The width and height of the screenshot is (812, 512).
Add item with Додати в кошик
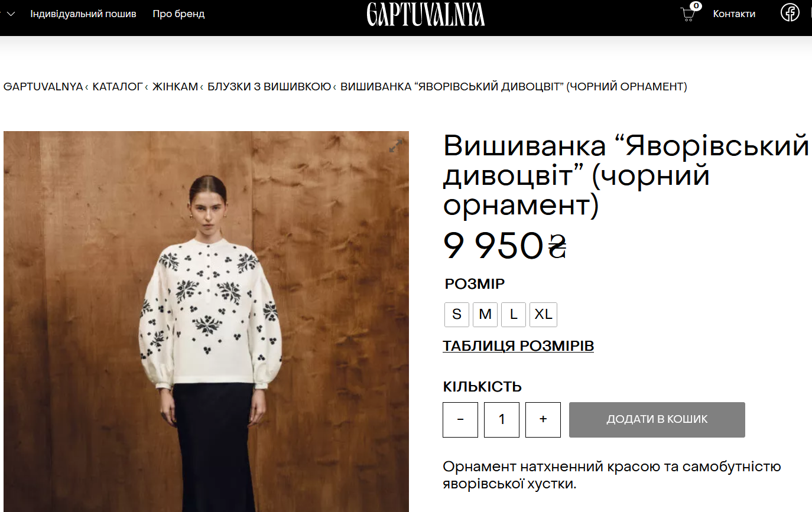(x=657, y=420)
